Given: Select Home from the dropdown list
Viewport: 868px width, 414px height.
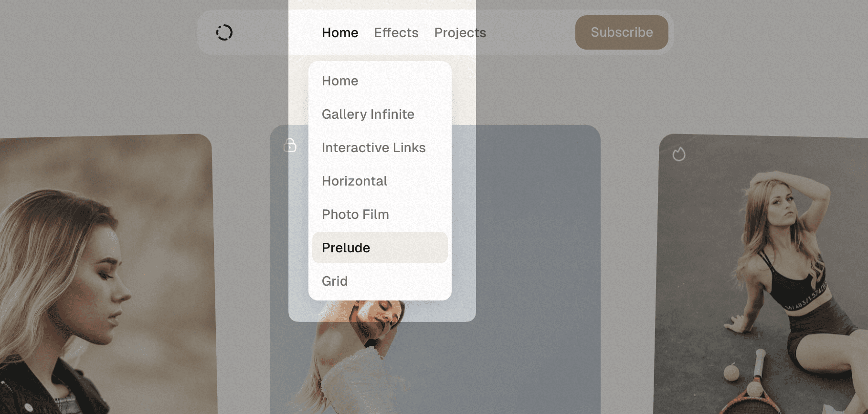Looking at the screenshot, I should (340, 81).
